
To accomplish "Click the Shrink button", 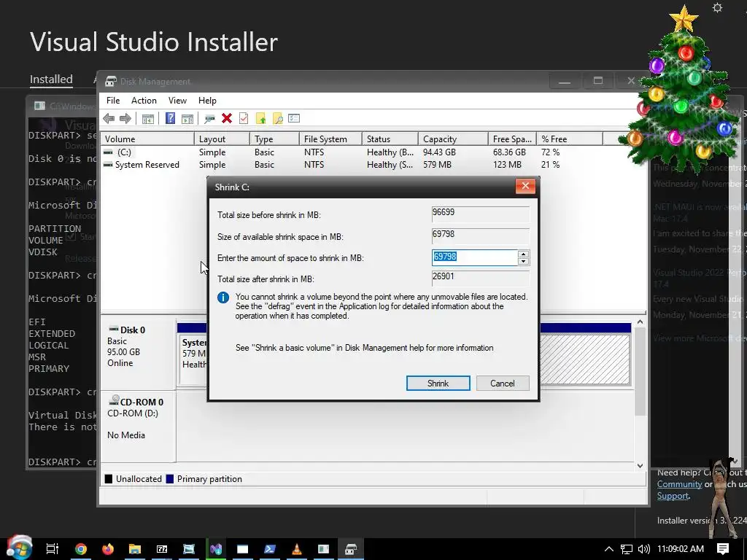I will click(x=438, y=384).
